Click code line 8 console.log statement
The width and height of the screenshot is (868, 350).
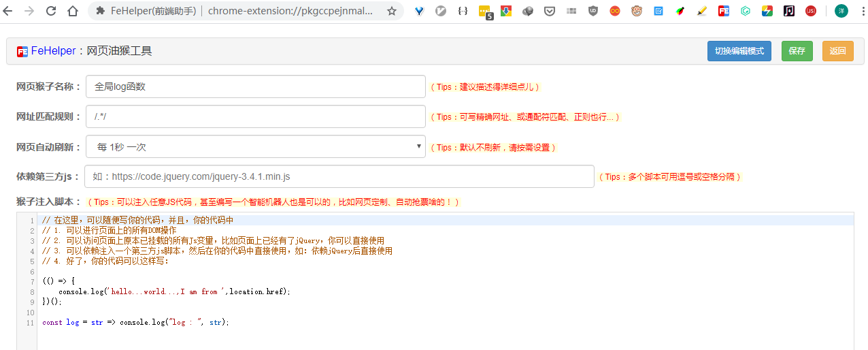click(174, 291)
